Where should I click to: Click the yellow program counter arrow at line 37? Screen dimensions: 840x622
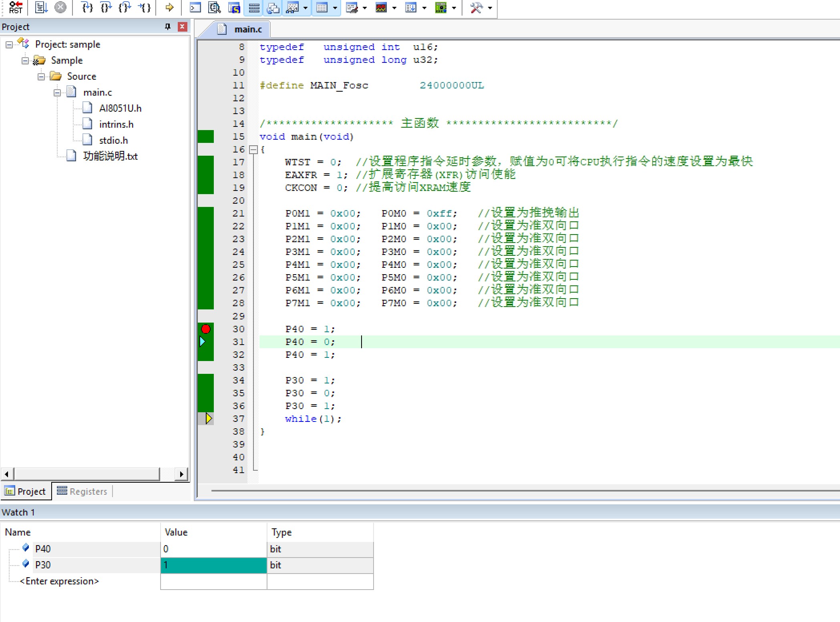coord(209,418)
